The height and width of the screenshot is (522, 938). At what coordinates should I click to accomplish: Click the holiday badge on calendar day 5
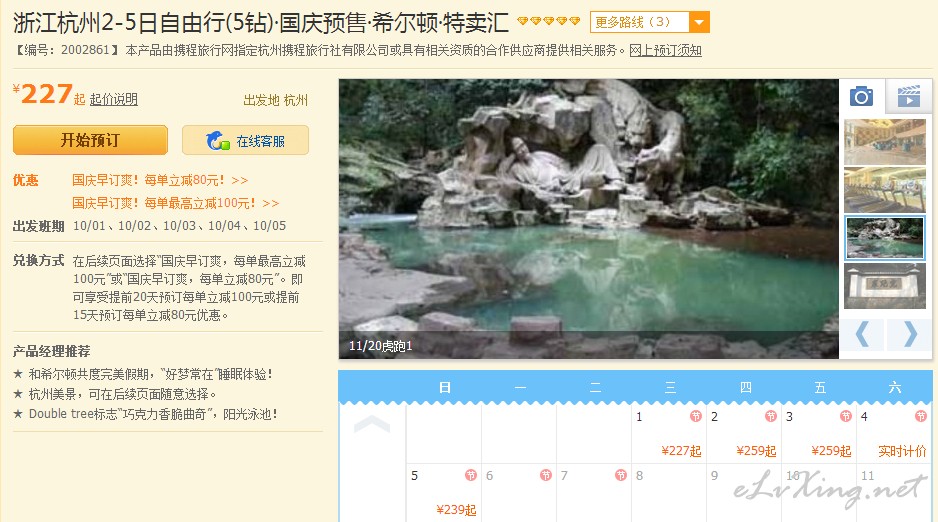click(471, 475)
